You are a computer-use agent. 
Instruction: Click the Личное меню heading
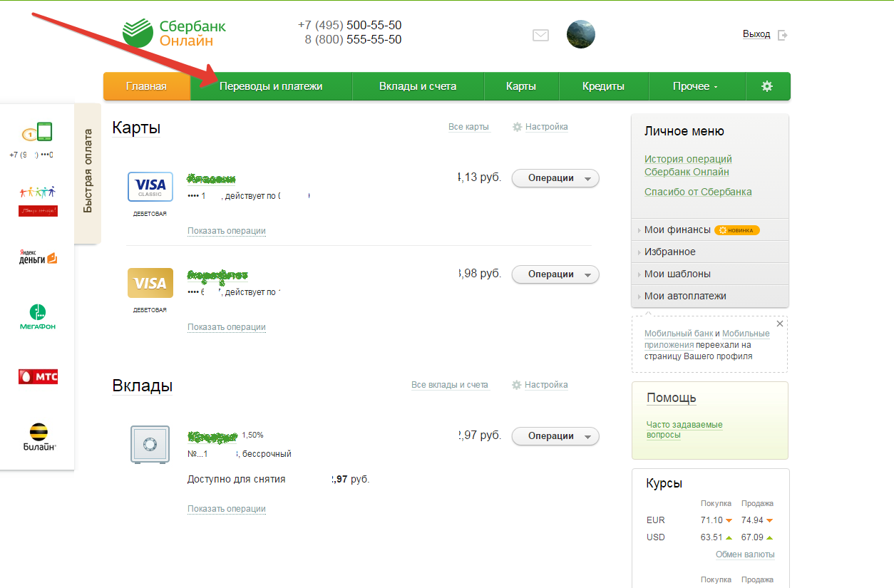(x=684, y=131)
